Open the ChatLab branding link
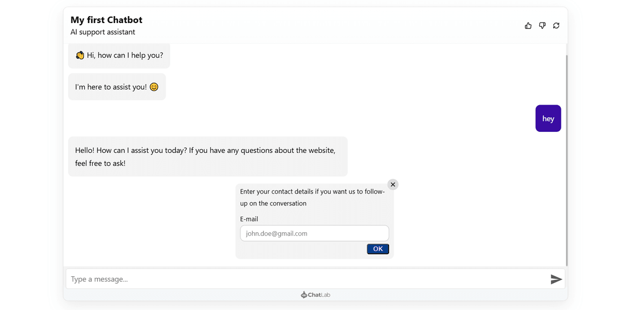This screenshot has width=644, height=310. pos(316,294)
